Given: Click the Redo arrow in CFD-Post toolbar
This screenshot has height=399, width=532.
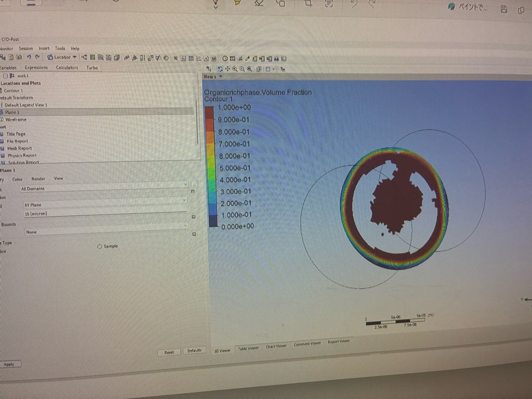Looking at the screenshot, I should [x=37, y=57].
